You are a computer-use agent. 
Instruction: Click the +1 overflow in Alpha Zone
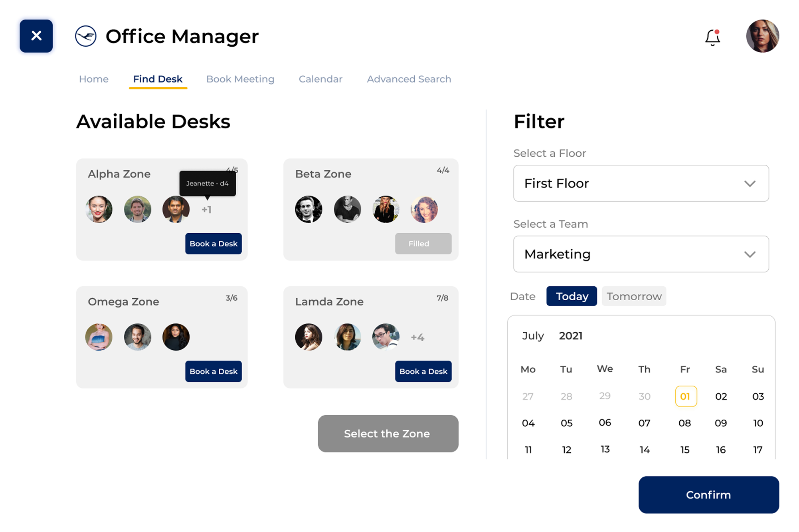coord(206,210)
